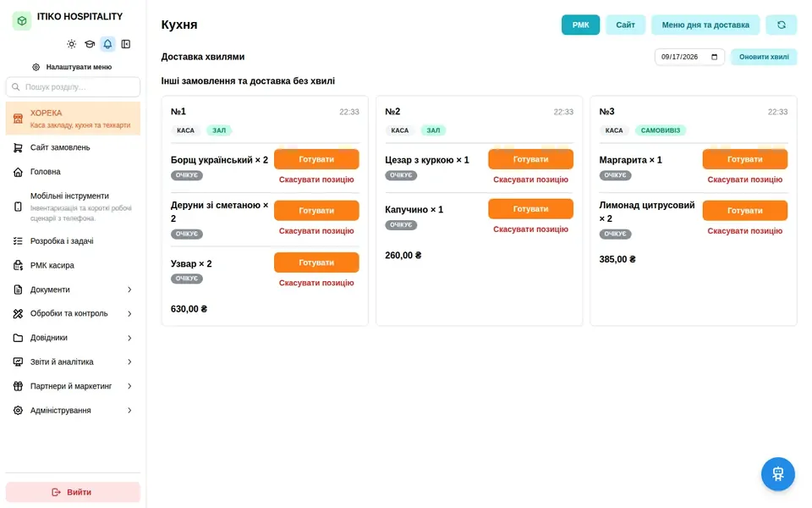Select the Сайт filter tab
The image size is (812, 508).
click(626, 25)
